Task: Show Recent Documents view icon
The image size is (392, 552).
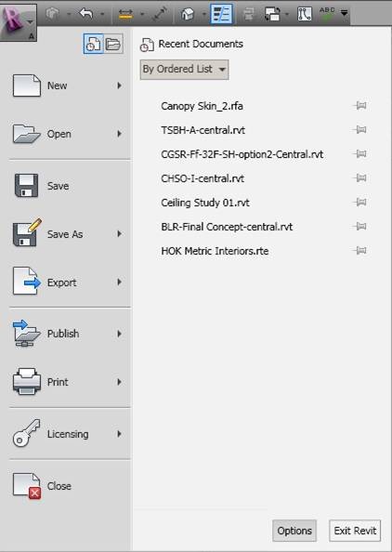Action: coord(93,44)
